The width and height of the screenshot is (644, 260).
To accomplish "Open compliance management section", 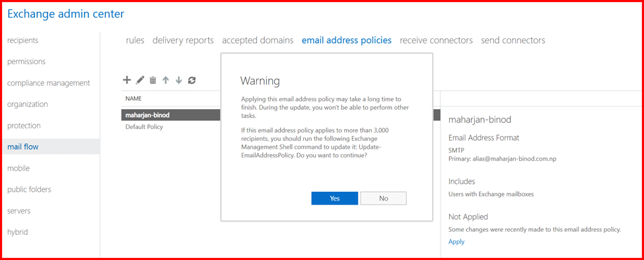I will (x=48, y=83).
